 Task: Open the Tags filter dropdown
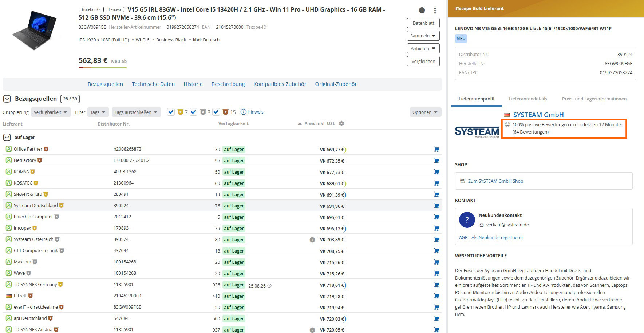tap(98, 112)
